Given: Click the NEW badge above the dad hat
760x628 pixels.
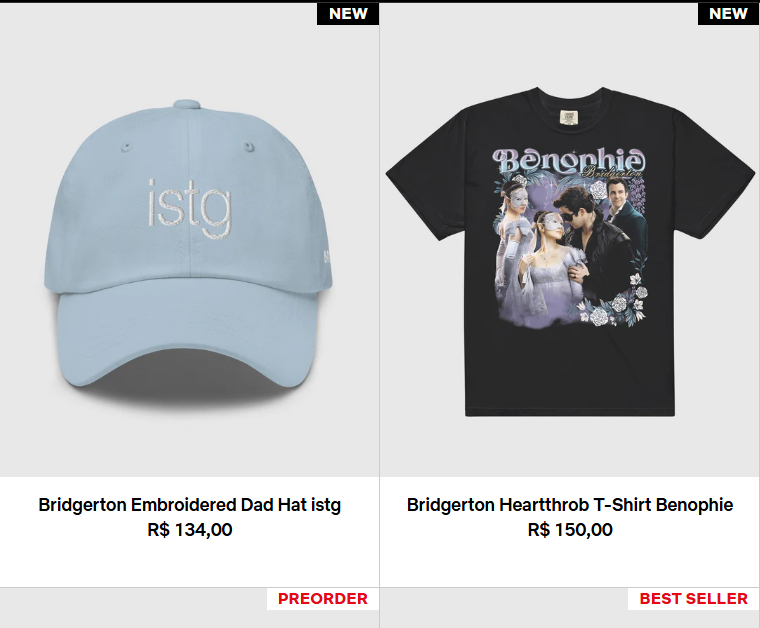Looking at the screenshot, I should pyautogui.click(x=348, y=14).
